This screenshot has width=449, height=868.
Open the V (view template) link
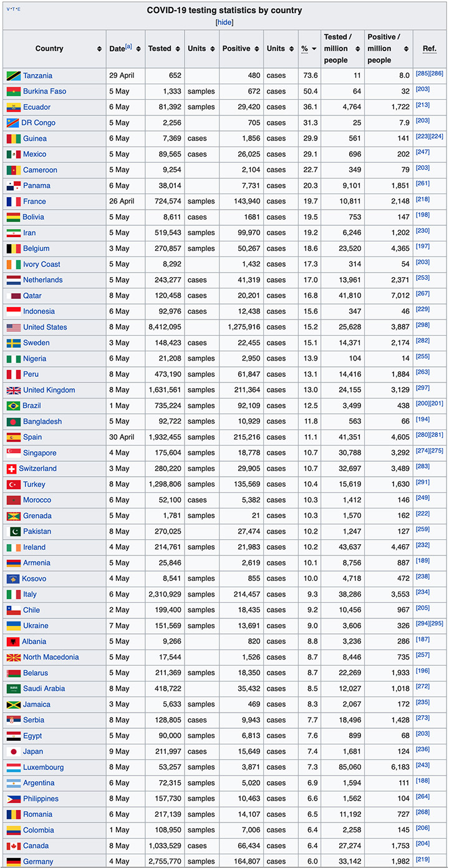tap(8, 9)
